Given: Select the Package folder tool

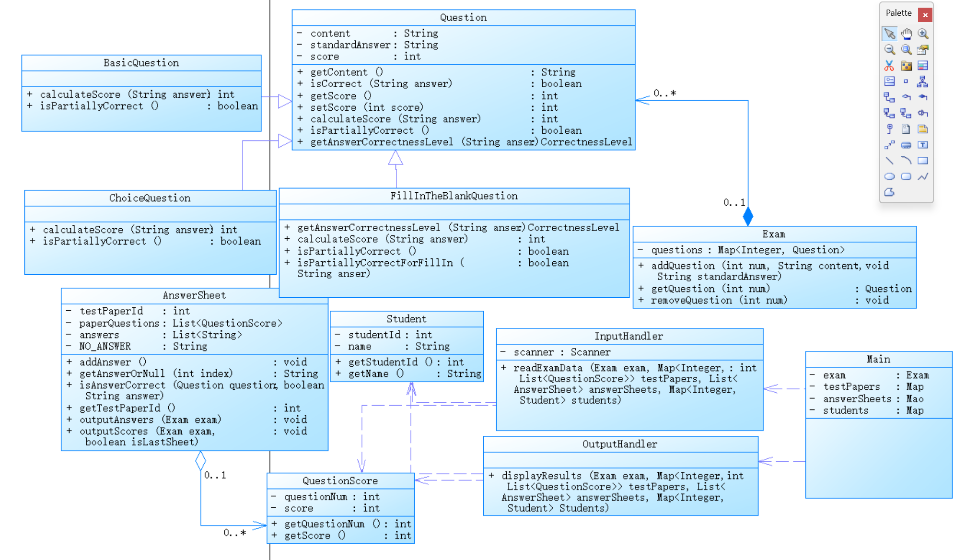Looking at the screenshot, I should [x=906, y=65].
